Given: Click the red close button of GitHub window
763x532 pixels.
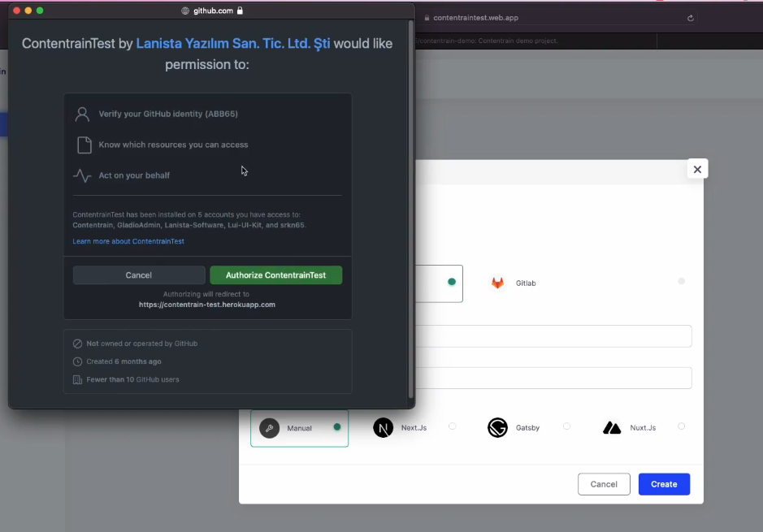Looking at the screenshot, I should pyautogui.click(x=16, y=11).
